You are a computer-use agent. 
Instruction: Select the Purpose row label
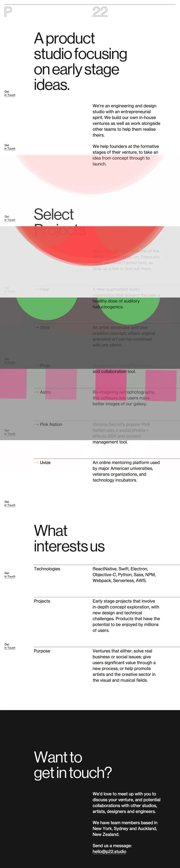tap(42, 651)
